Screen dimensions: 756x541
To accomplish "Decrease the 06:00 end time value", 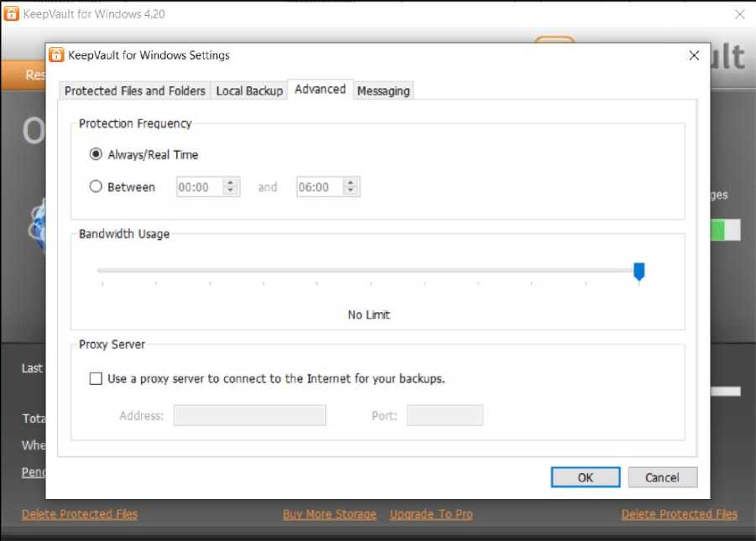I will 351,190.
